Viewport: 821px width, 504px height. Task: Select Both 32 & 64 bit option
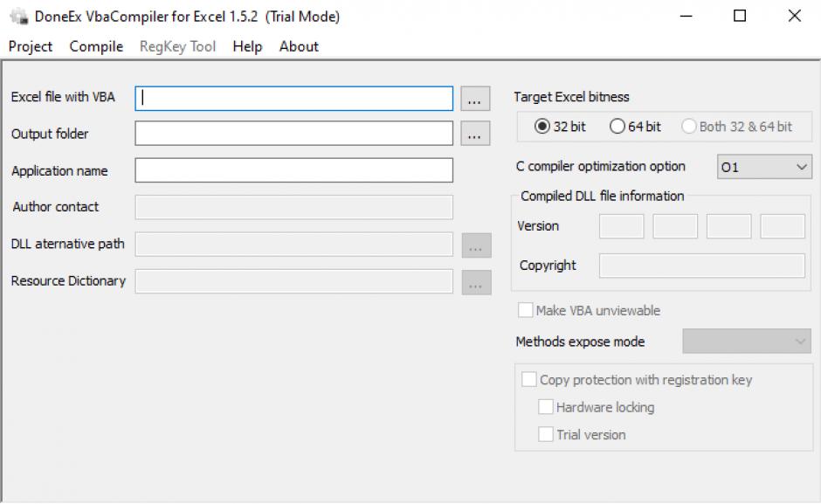pos(736,127)
